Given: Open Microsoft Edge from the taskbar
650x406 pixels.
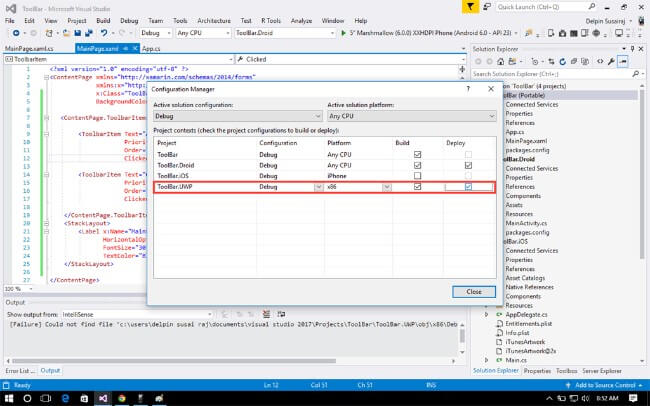Looking at the screenshot, I should click(65, 399).
